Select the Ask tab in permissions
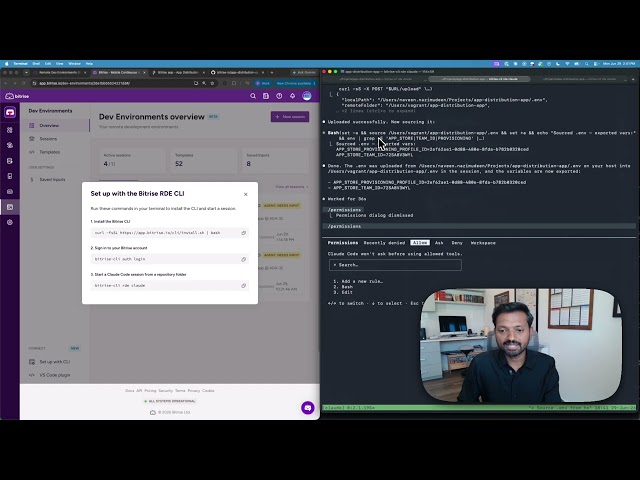Image resolution: width=640 pixels, height=480 pixels. [439, 243]
